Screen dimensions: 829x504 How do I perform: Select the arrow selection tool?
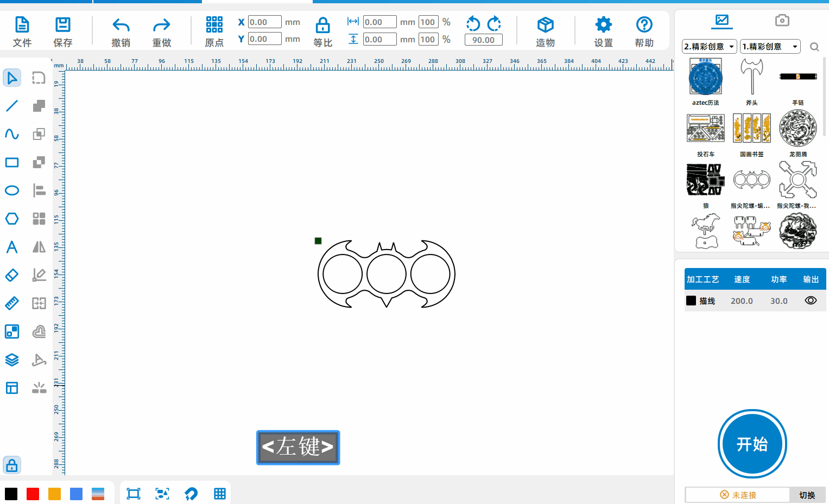[12, 78]
